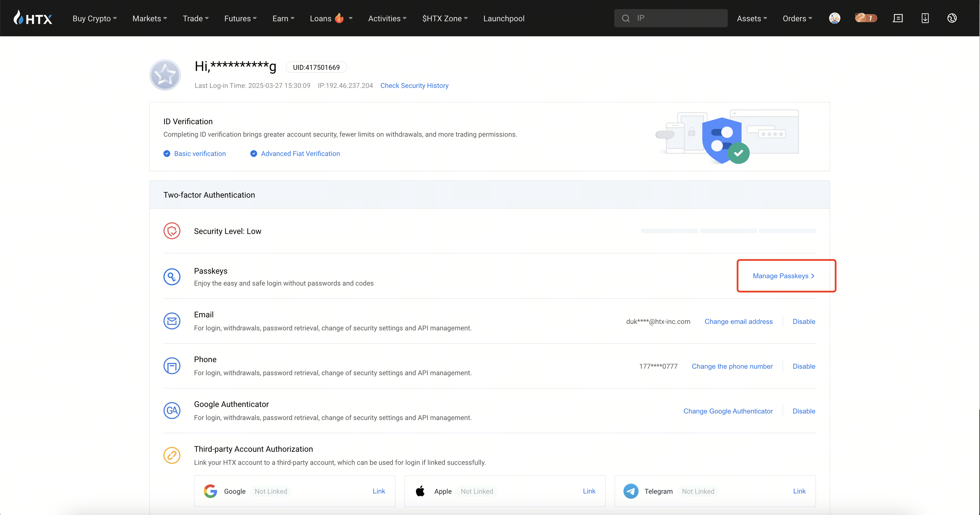Click the Two-factor Authentication heading
The width and height of the screenshot is (980, 515).
[x=209, y=195]
